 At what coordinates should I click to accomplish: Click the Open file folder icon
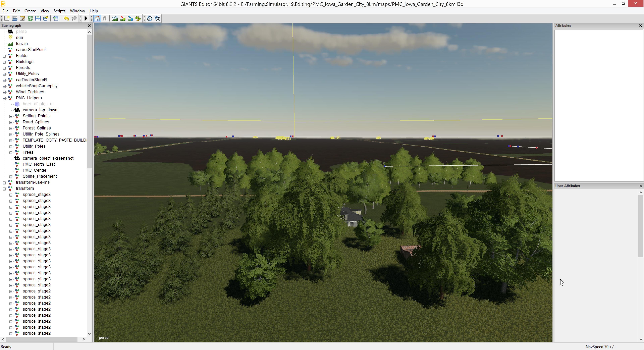click(15, 18)
